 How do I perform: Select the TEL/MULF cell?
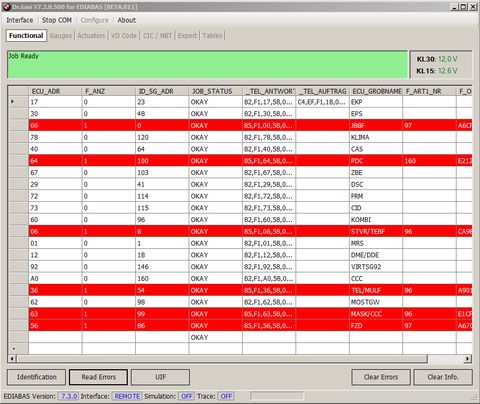click(376, 290)
